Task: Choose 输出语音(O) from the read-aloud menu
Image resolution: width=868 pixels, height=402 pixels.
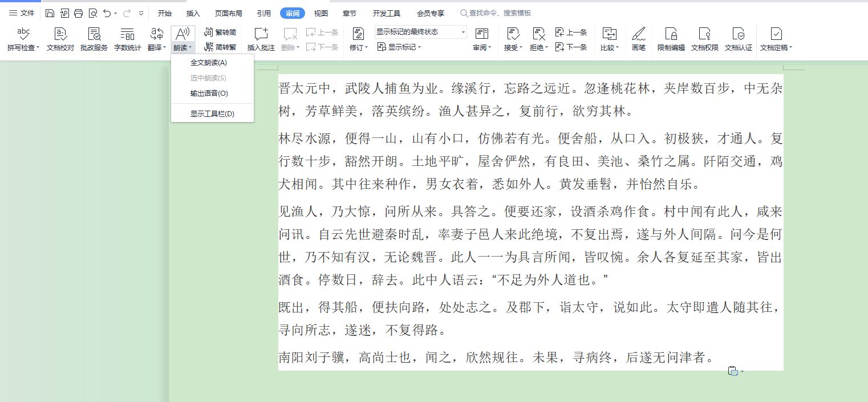Action: [x=212, y=94]
